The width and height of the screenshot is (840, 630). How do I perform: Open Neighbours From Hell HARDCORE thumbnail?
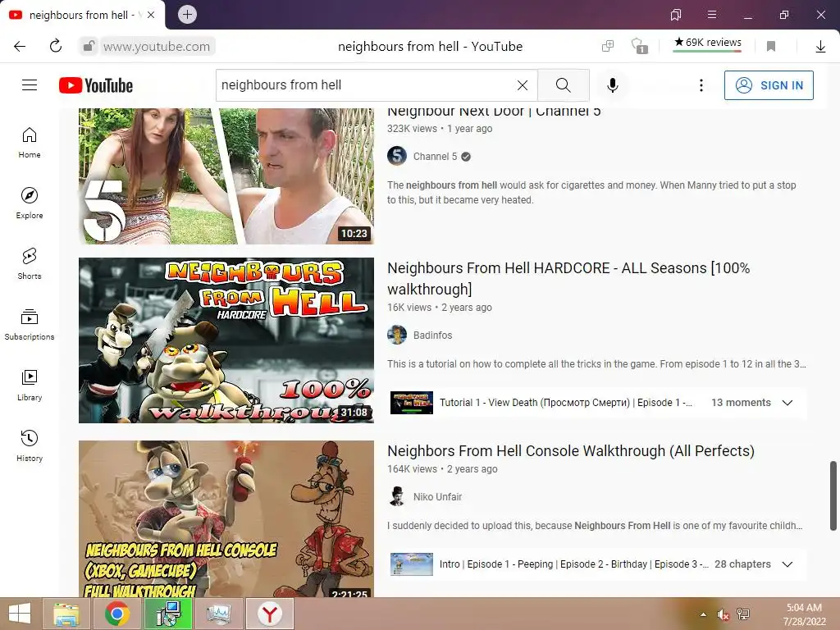[226, 340]
